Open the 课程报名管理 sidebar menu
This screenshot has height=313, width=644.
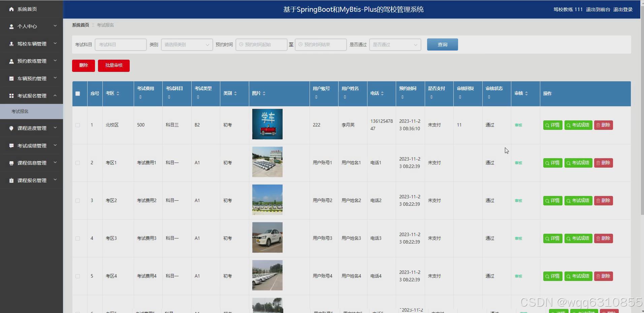[x=31, y=180]
